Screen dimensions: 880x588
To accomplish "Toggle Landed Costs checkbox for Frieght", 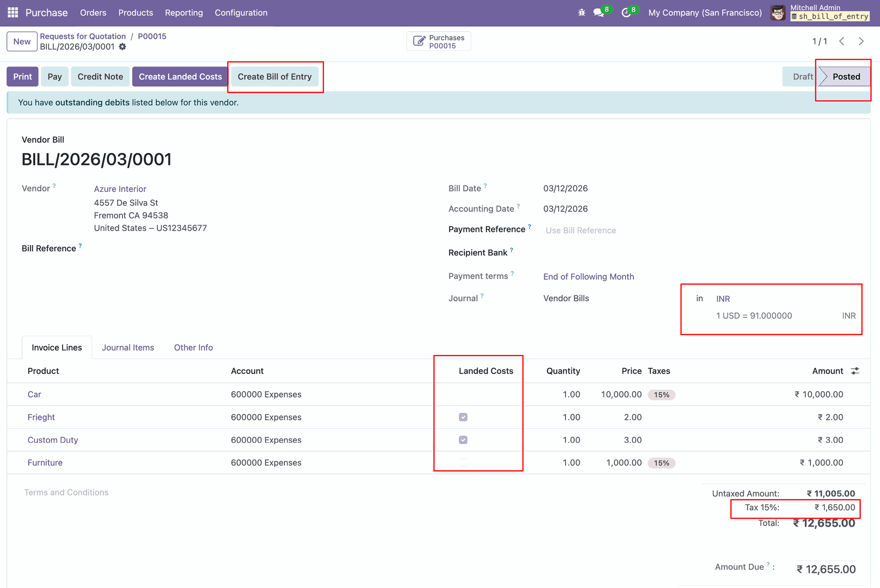I will tap(463, 417).
